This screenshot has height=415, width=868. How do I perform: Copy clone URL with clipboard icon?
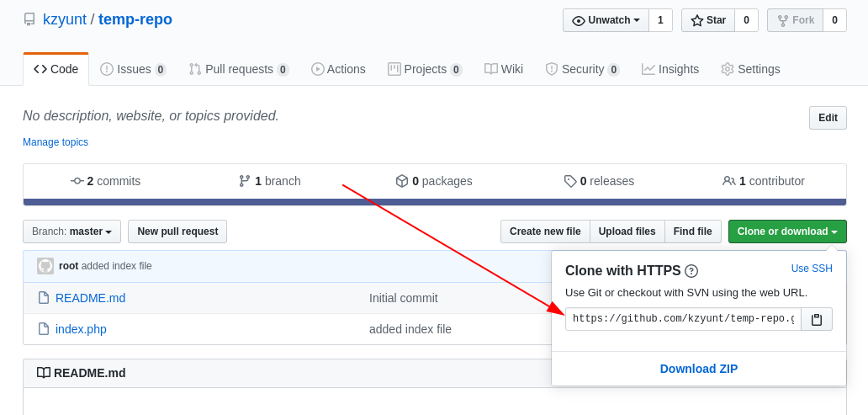pyautogui.click(x=817, y=319)
